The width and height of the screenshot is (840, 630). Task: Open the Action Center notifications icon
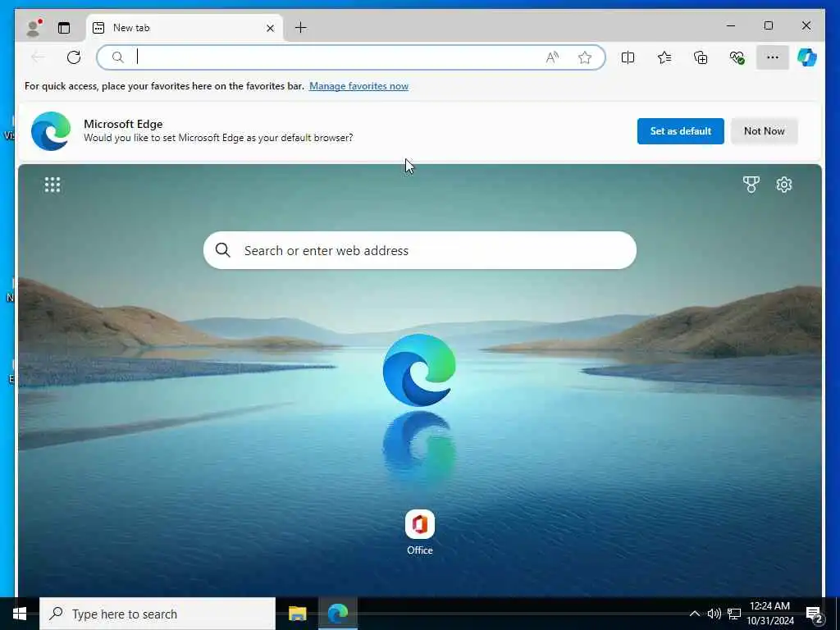(x=815, y=614)
